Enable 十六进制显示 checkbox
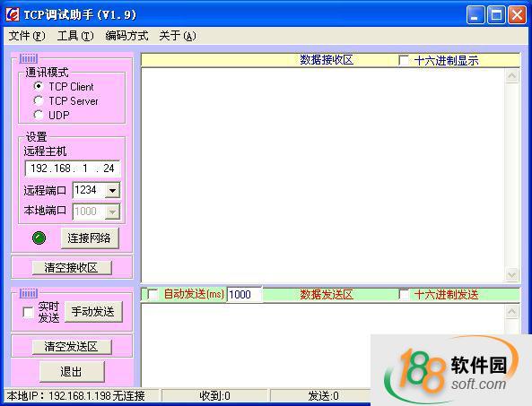Viewport: 532px width, 406px height. pos(404,60)
